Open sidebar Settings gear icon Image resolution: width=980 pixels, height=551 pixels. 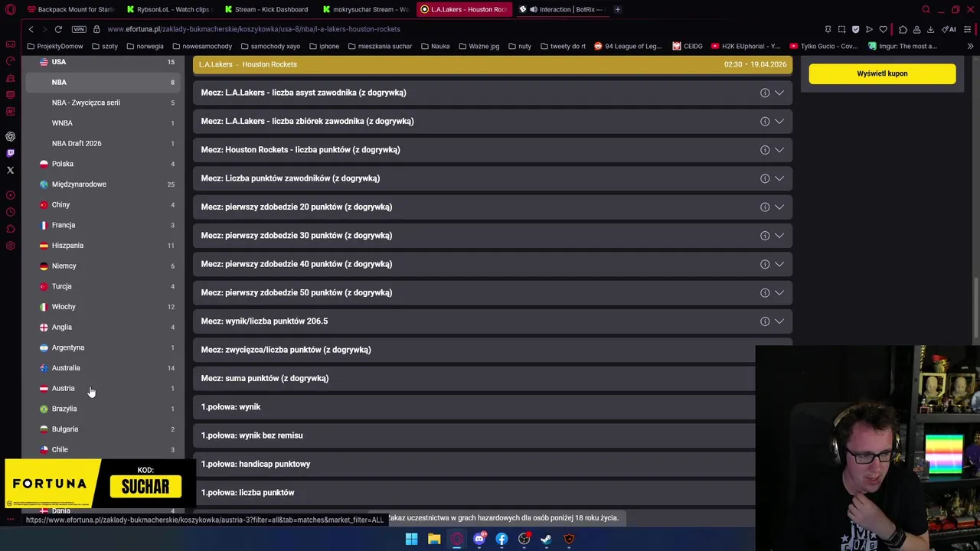coord(10,246)
